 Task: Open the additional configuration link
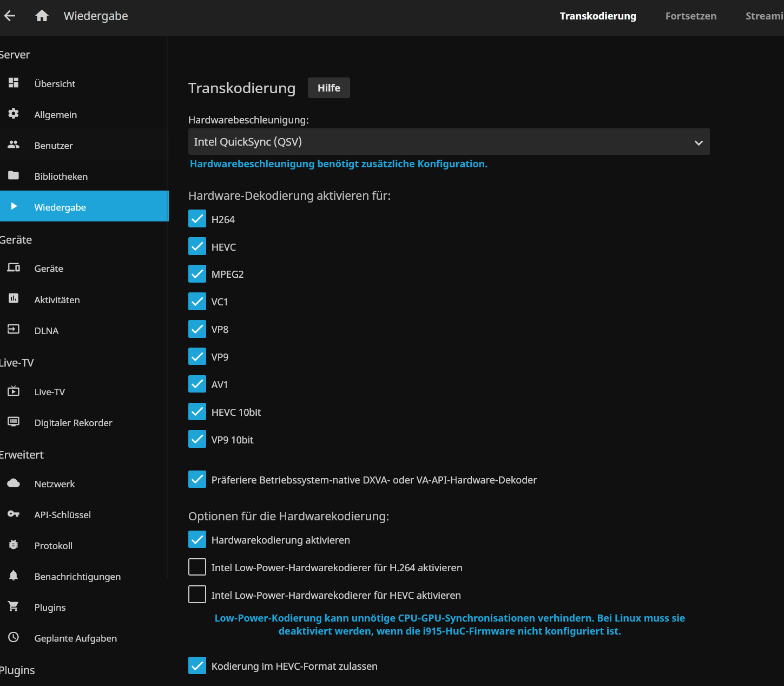[338, 164]
